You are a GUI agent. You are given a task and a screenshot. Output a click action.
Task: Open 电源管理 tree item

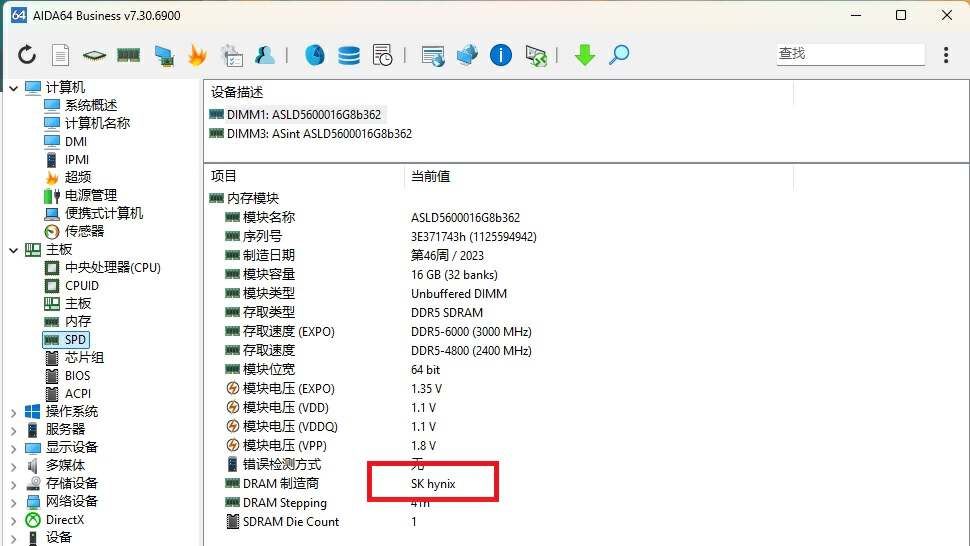point(90,195)
